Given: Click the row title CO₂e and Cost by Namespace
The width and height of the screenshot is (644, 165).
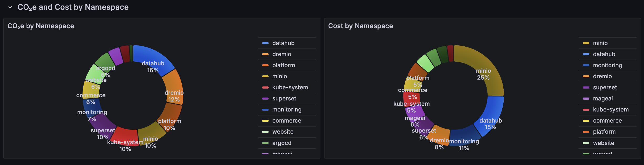Looking at the screenshot, I should pos(73,7).
